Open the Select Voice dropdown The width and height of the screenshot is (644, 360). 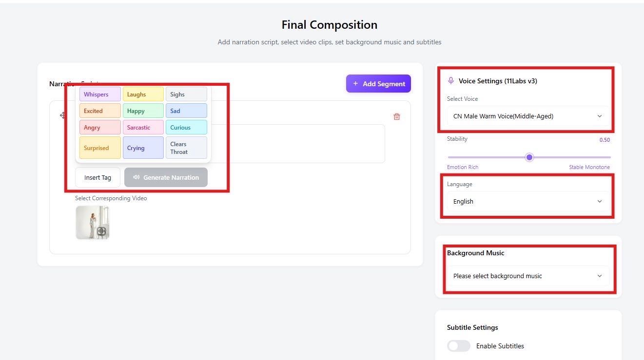coord(527,116)
